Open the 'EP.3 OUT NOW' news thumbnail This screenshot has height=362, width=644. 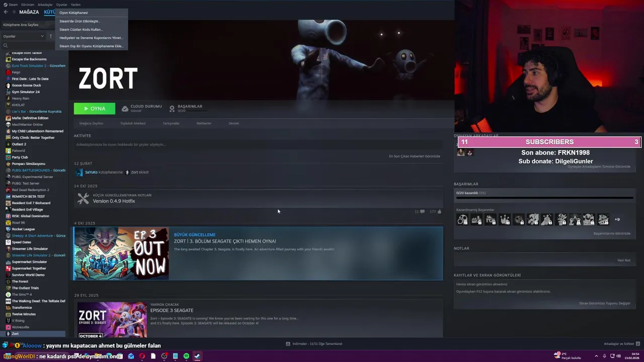pos(121,253)
